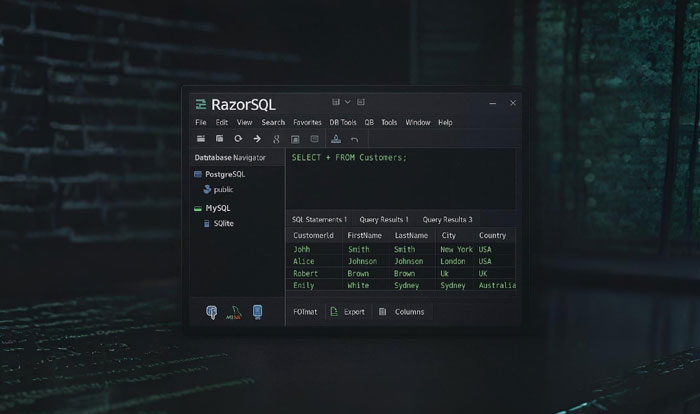Select the 'Johh' cell in results
Screen dimensions: 700x414
[301, 249]
